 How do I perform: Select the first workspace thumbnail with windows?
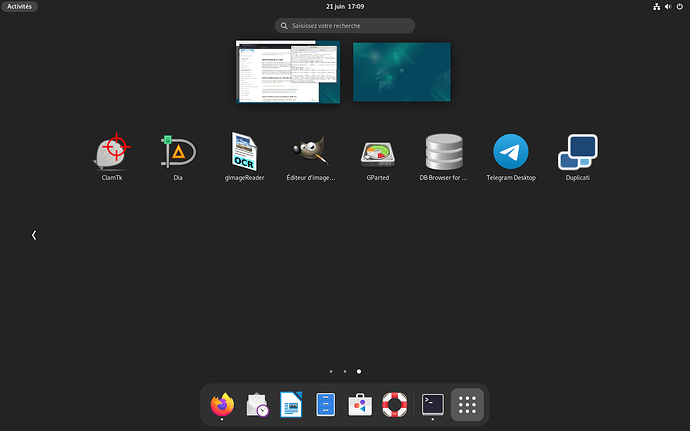click(288, 72)
